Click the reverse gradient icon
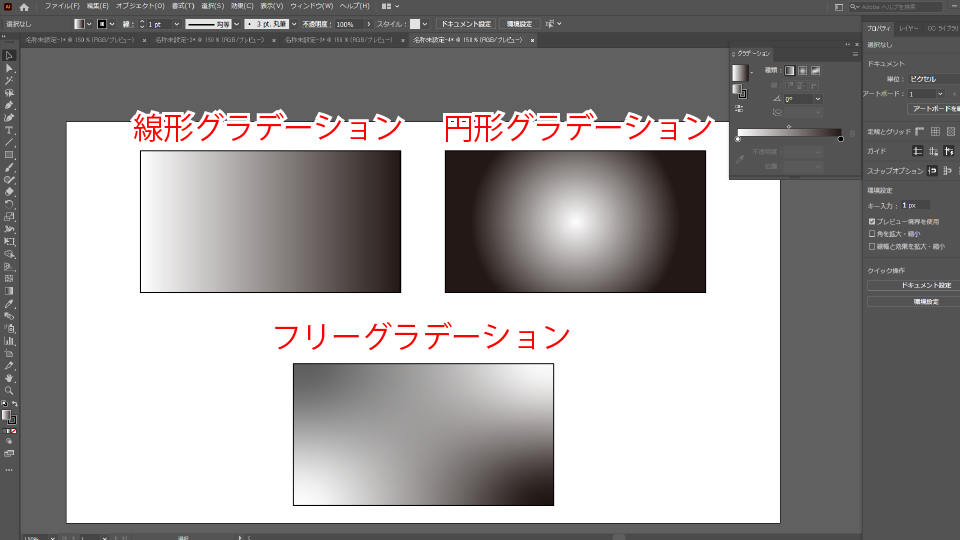 coord(739,108)
